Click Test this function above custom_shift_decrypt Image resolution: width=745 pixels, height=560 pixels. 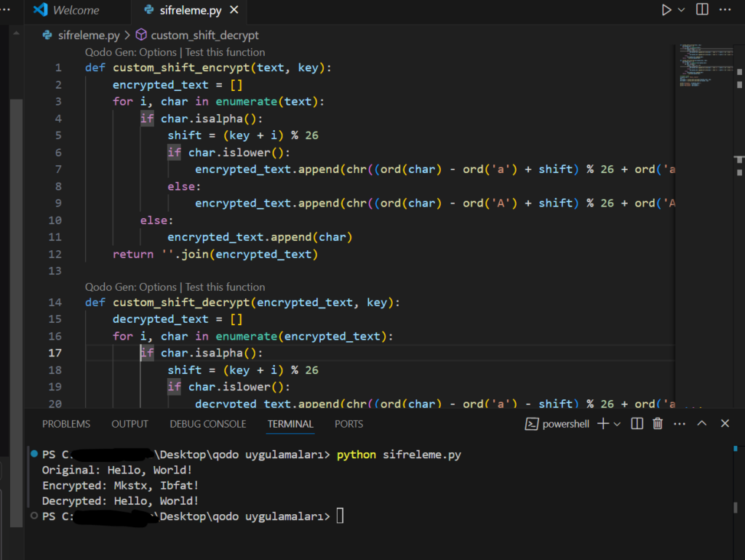[x=226, y=287]
